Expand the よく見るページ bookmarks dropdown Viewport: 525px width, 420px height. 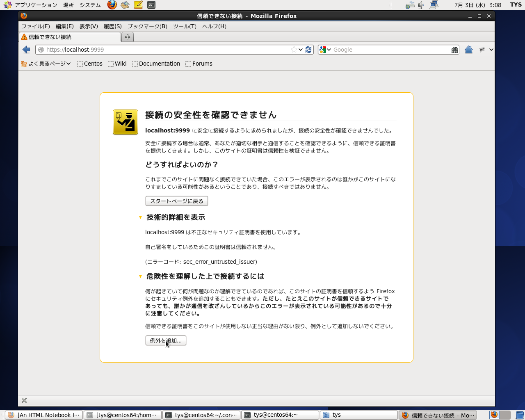[46, 64]
